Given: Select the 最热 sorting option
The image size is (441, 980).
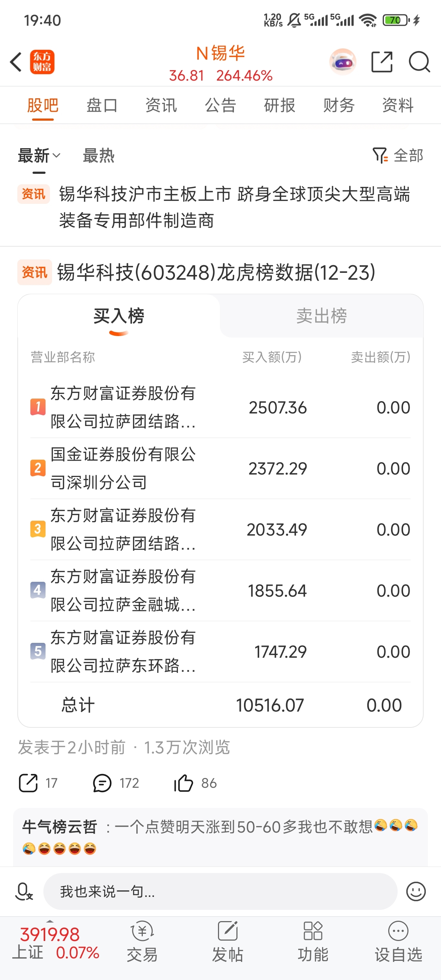Looking at the screenshot, I should coord(99,156).
